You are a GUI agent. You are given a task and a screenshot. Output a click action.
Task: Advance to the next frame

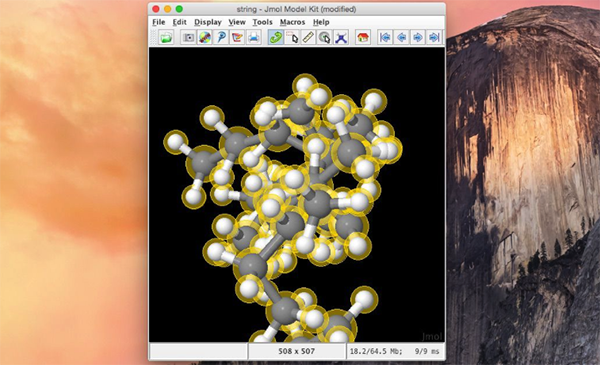(x=418, y=37)
